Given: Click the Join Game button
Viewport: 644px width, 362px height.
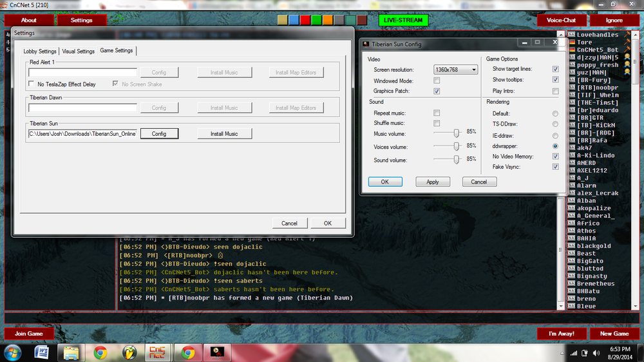Looking at the screenshot, I should tap(29, 334).
